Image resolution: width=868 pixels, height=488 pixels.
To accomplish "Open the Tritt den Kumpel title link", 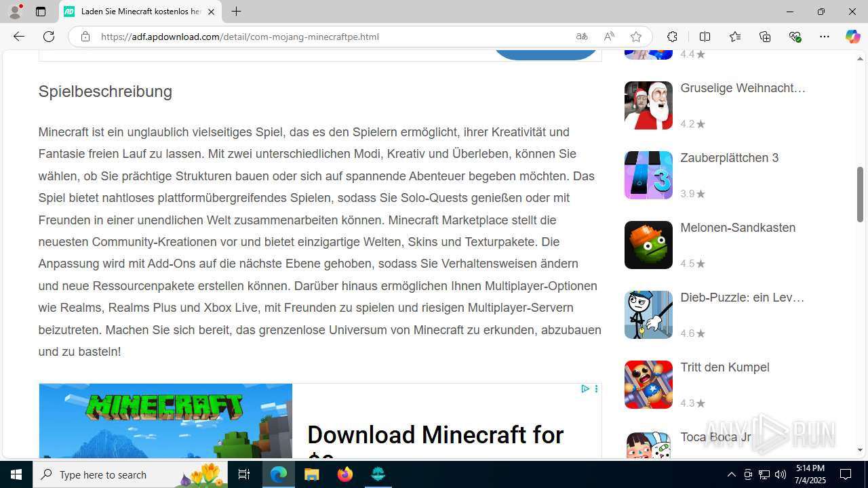I will click(724, 367).
